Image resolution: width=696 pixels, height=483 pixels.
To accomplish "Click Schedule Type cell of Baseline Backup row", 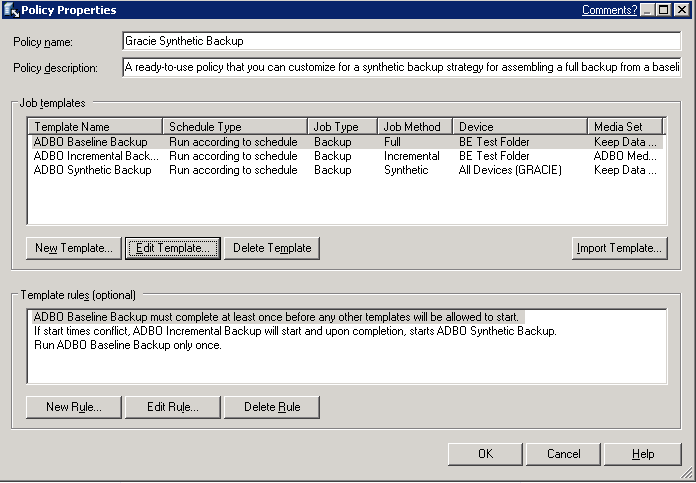I will (x=233, y=142).
